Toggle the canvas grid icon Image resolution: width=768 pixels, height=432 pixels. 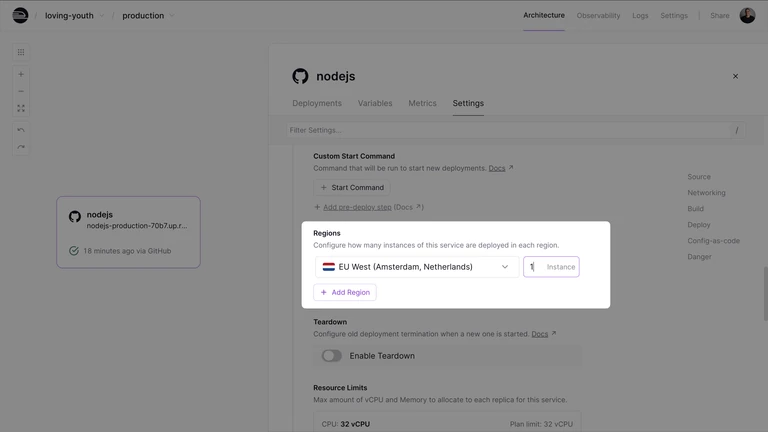tap(21, 52)
